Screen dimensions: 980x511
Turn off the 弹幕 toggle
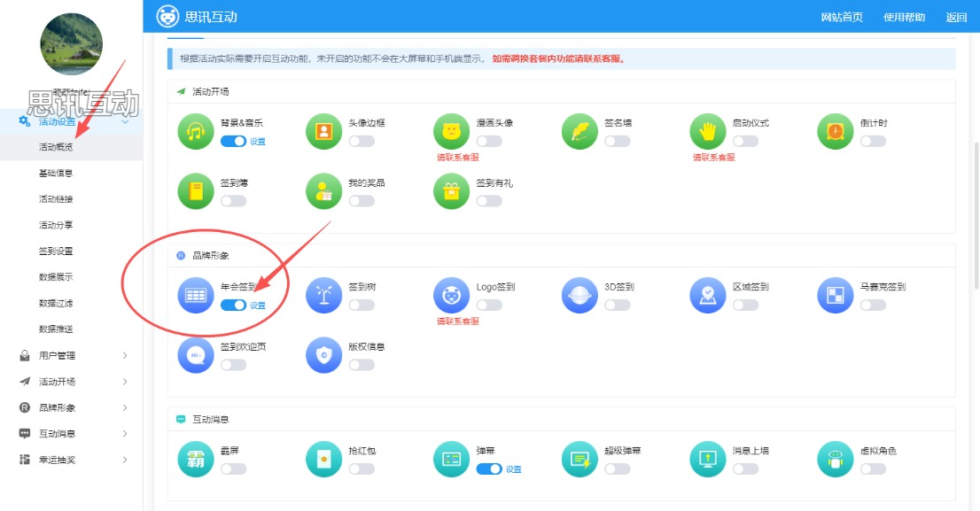pyautogui.click(x=489, y=469)
